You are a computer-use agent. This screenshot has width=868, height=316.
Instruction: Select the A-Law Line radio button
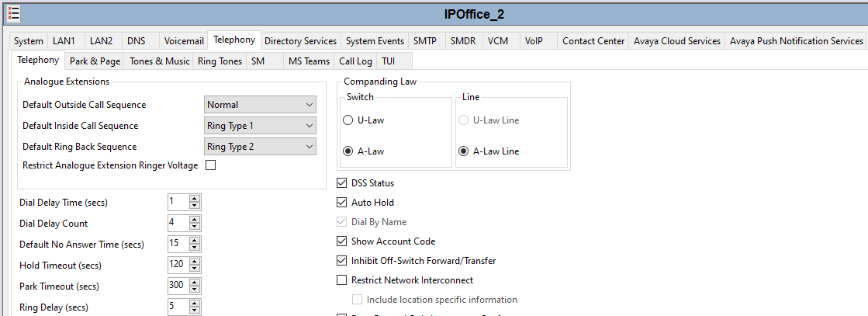pos(463,151)
